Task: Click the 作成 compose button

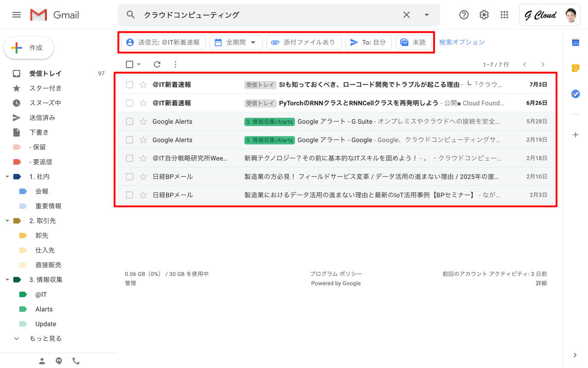Action: (x=28, y=48)
